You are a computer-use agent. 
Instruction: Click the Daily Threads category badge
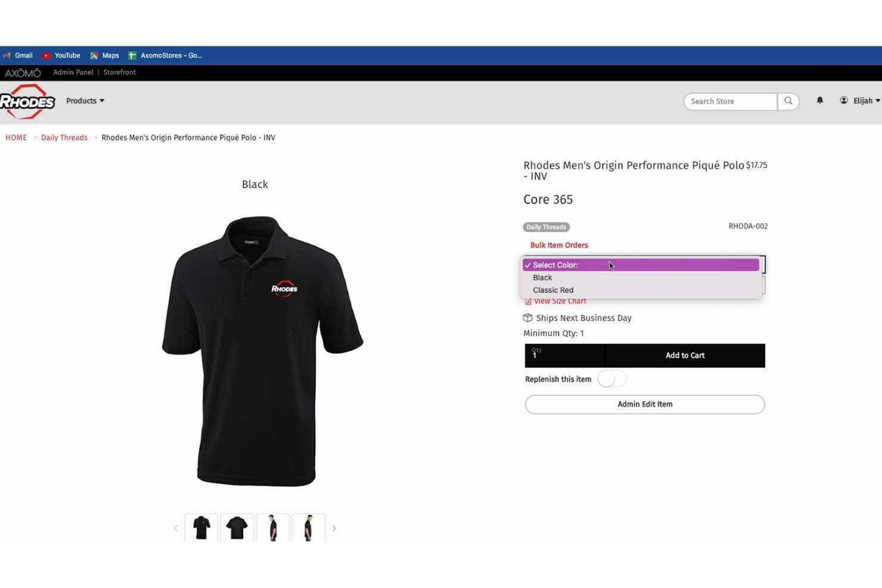[x=546, y=227]
